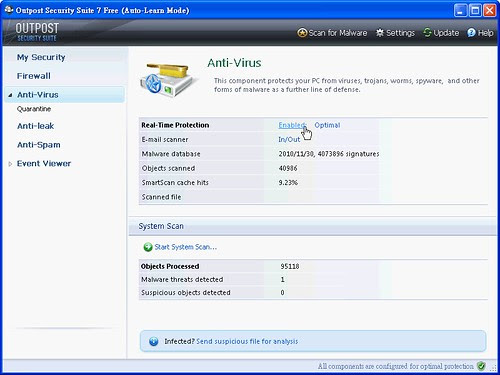The height and width of the screenshot is (375, 500).
Task: Click the Real-Time Protection row label
Action: [x=175, y=125]
